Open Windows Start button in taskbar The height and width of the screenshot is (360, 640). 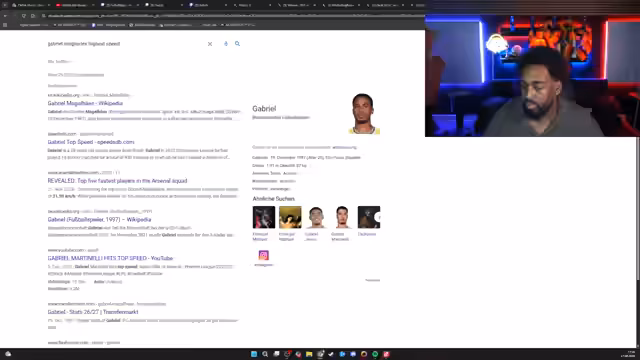coord(254,354)
